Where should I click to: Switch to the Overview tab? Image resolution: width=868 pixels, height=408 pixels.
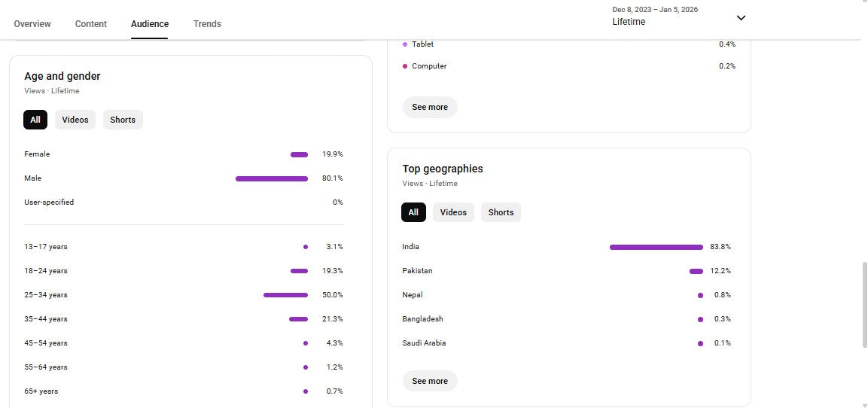pos(32,24)
